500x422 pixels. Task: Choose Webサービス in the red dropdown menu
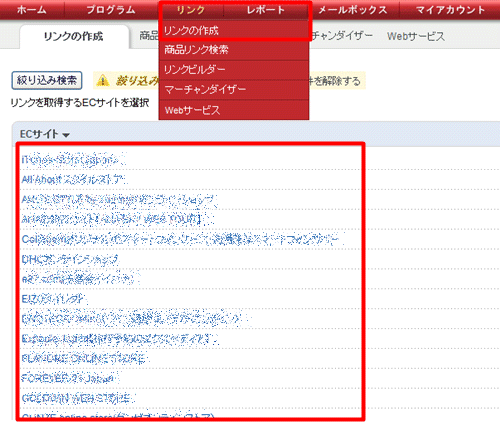(234, 110)
